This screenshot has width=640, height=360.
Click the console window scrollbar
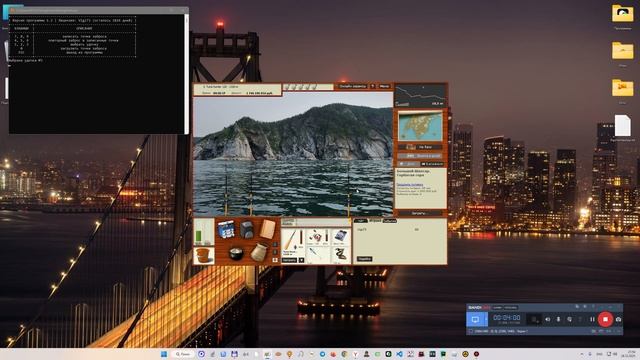coord(187,73)
